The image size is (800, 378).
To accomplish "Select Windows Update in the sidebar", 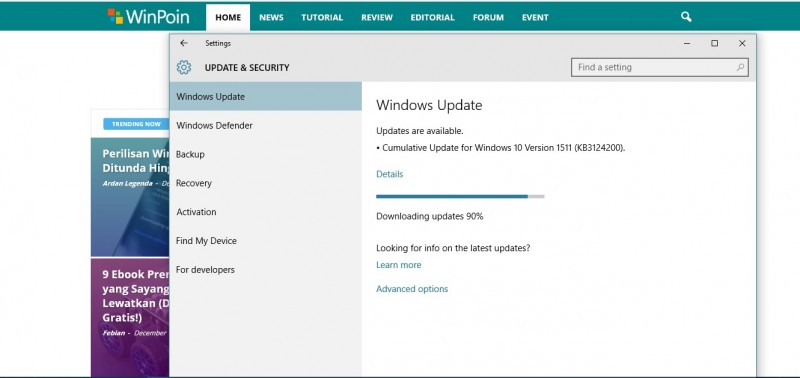I will pos(266,96).
